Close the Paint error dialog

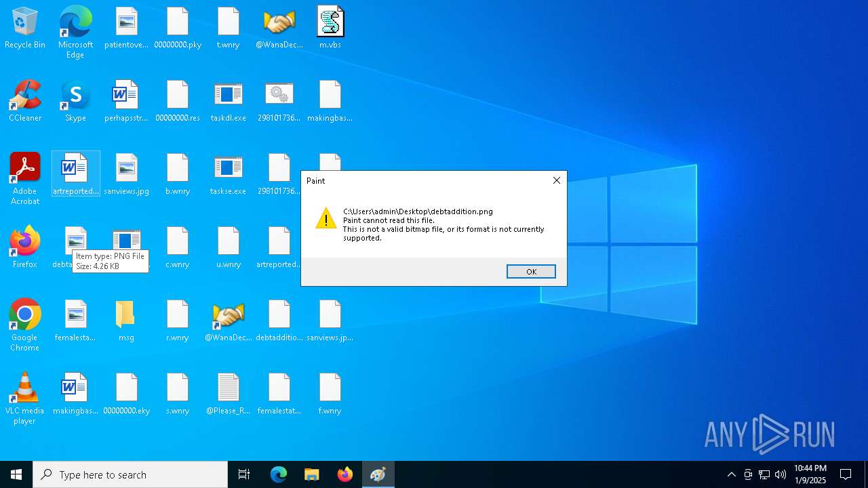(556, 180)
